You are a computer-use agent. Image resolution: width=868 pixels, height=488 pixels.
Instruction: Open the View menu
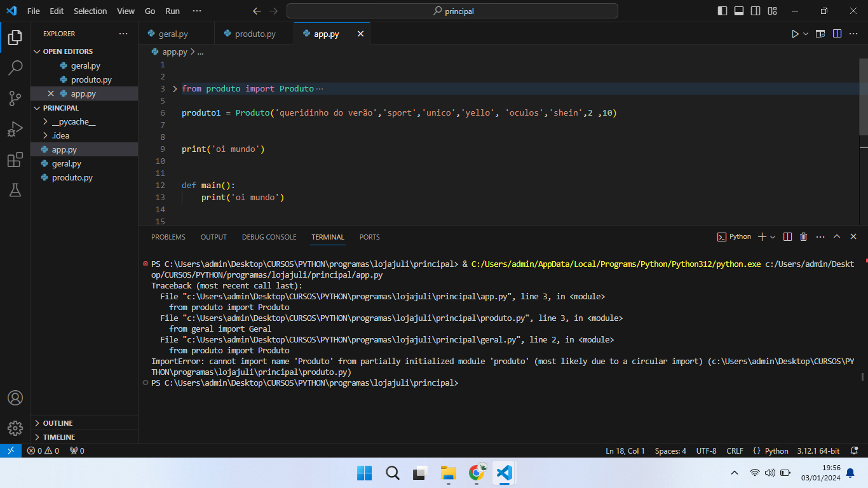tap(126, 11)
